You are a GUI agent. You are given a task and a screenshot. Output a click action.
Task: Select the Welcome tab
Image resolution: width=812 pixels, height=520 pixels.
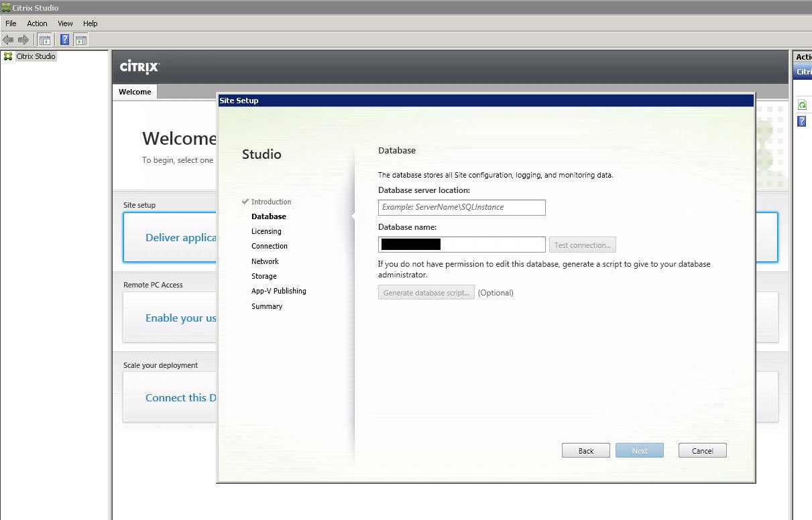pos(135,92)
